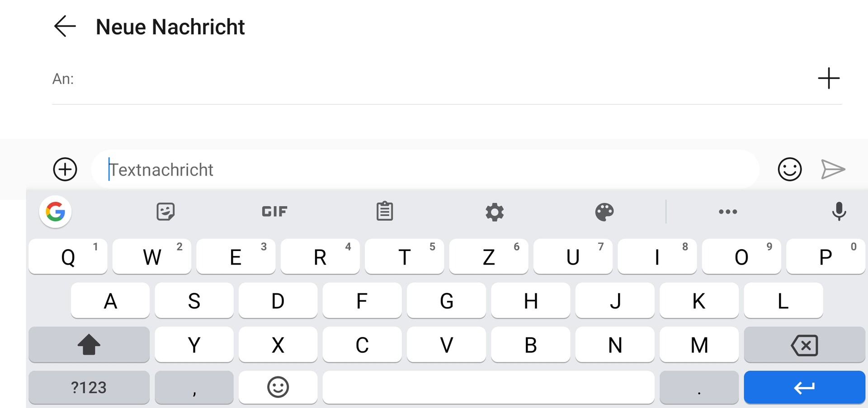Tap the blue return key

[804, 388]
